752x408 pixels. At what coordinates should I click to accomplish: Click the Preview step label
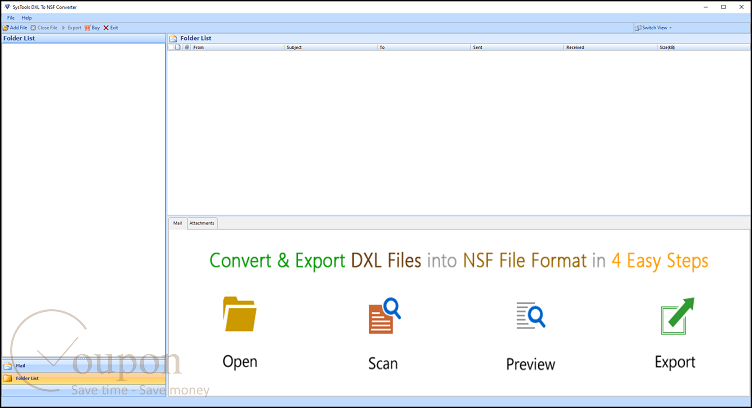click(x=530, y=364)
